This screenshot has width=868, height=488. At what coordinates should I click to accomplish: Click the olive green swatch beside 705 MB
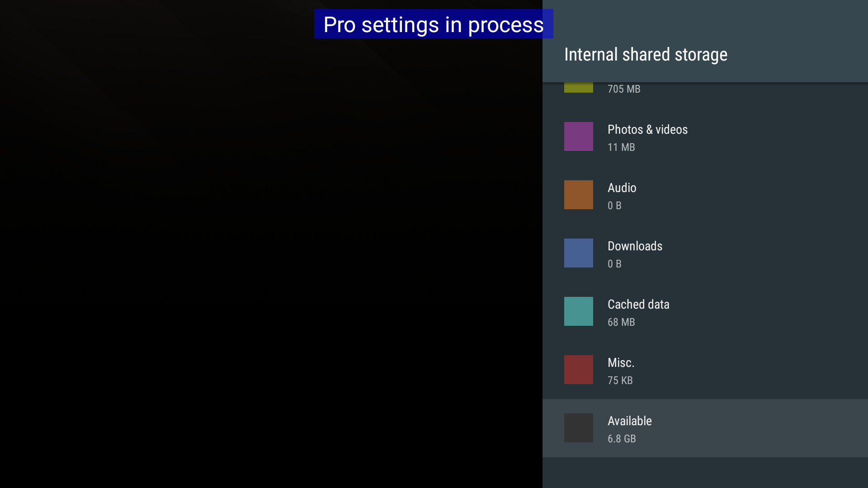pyautogui.click(x=578, y=88)
